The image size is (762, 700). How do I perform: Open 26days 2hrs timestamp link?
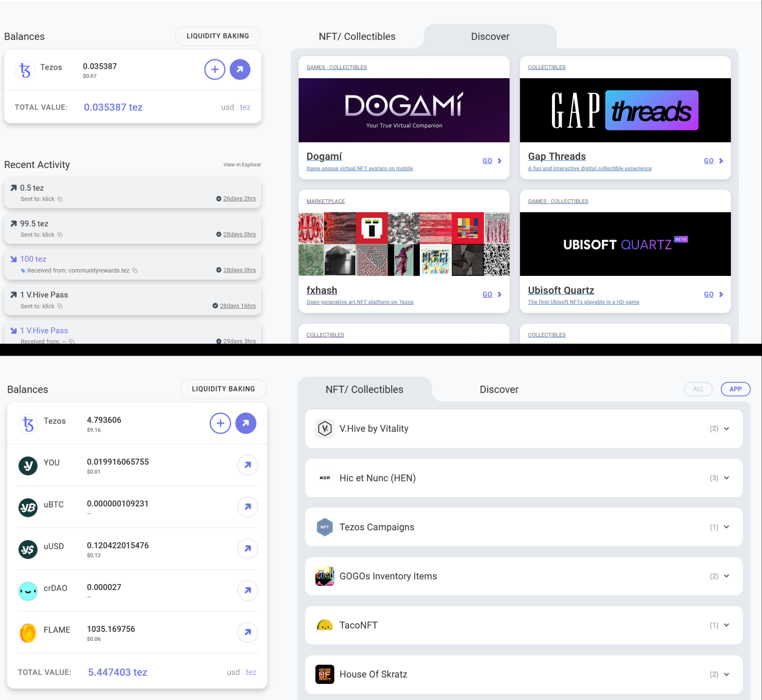(240, 198)
